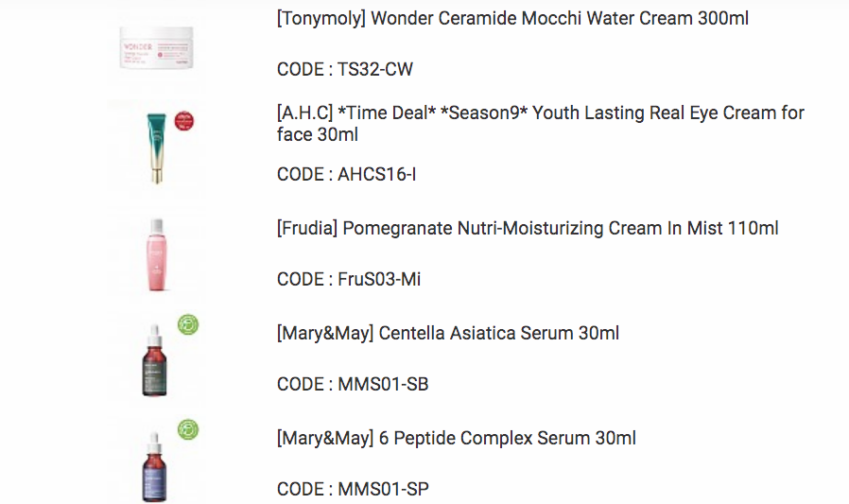
Task: Click green eco badge on Centella Asiatica Serum
Action: [x=188, y=326]
